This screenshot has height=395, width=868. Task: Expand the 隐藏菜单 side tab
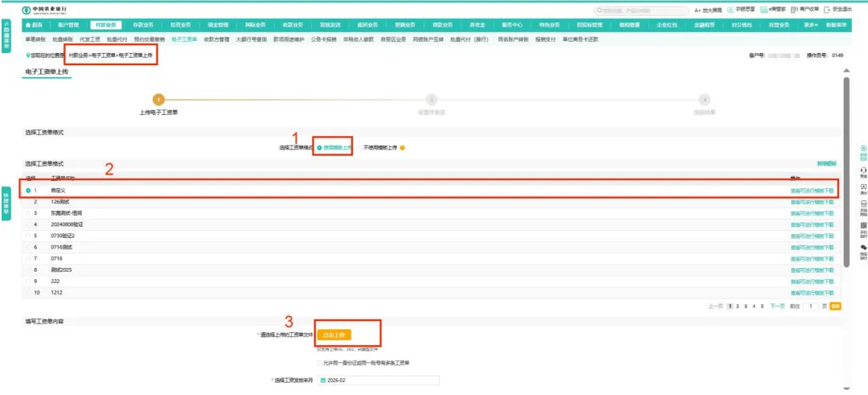(x=6, y=36)
